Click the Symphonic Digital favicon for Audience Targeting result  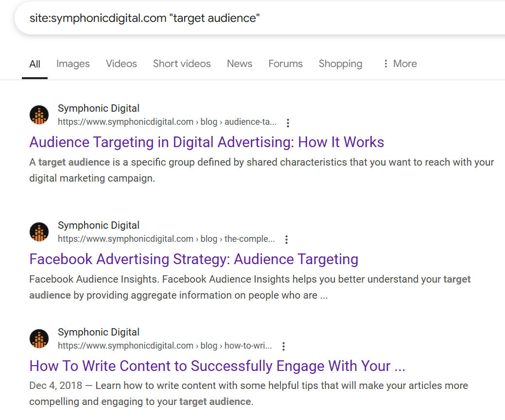point(39,115)
